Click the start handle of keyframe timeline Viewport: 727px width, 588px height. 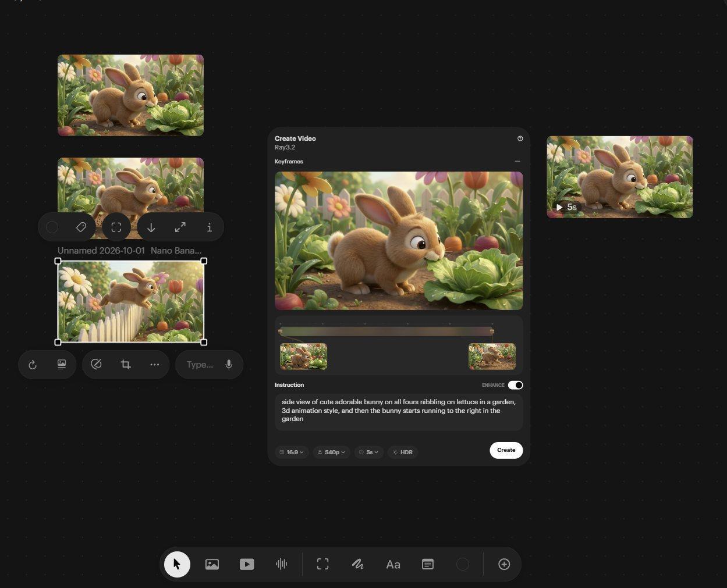point(280,332)
